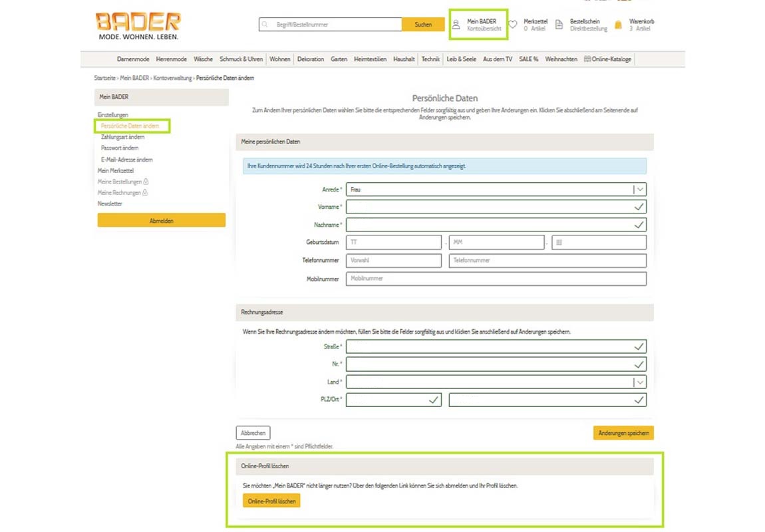Click the Änderungen speichern button
Viewport: 765px width, 532px height.
(623, 433)
